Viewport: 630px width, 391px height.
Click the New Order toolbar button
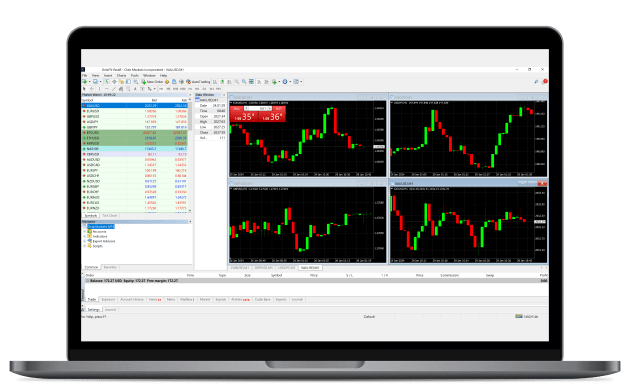coord(152,82)
